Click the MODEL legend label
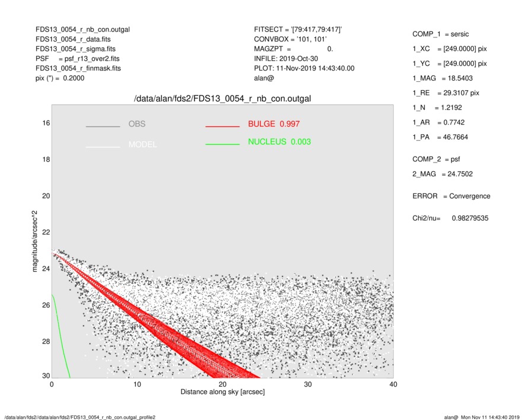The image size is (525, 420). pos(142,145)
